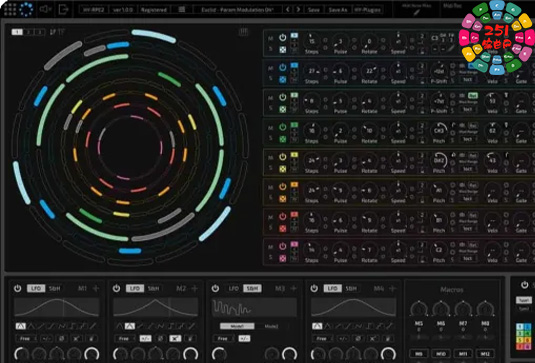Open the Euclid preset name dropdown

[237, 10]
